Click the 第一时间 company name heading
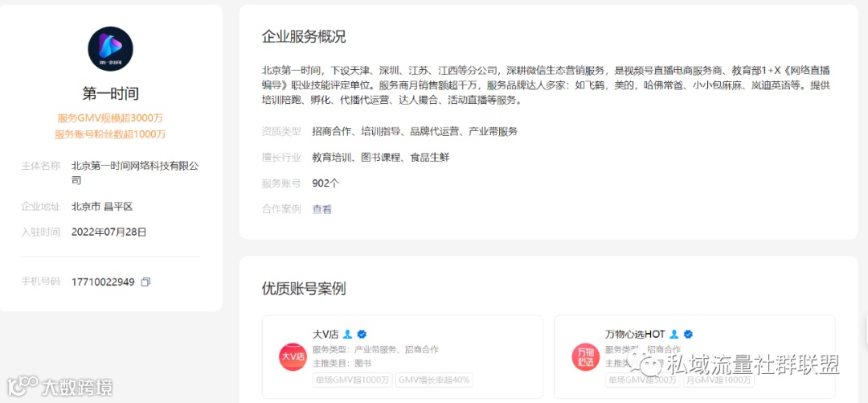 (x=110, y=93)
